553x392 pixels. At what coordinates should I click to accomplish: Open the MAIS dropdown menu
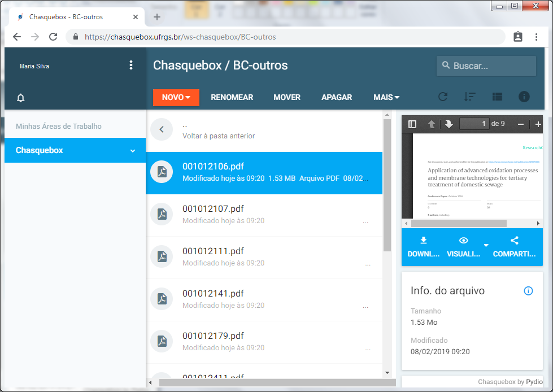tap(386, 97)
